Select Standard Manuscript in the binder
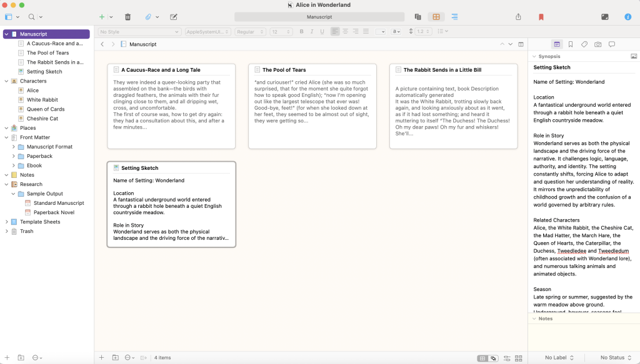The height and width of the screenshot is (364, 640). point(59,203)
